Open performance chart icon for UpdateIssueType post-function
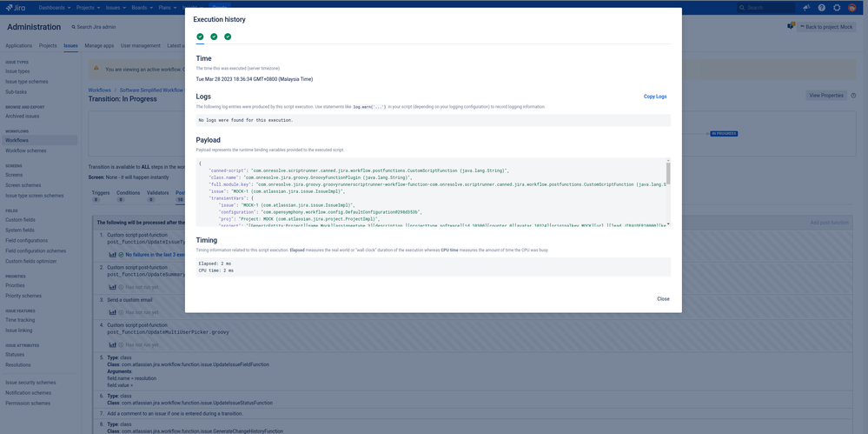This screenshot has width=868, height=434. point(112,255)
